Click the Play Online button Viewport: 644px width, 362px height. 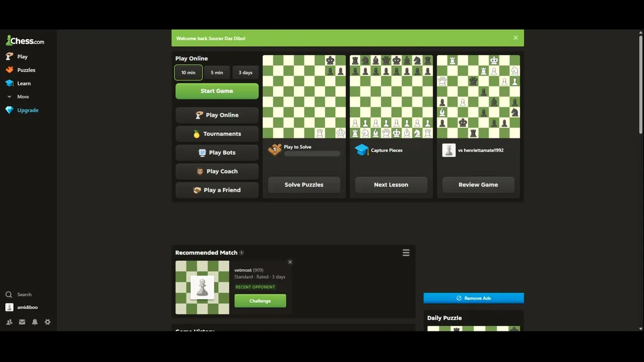click(x=217, y=115)
